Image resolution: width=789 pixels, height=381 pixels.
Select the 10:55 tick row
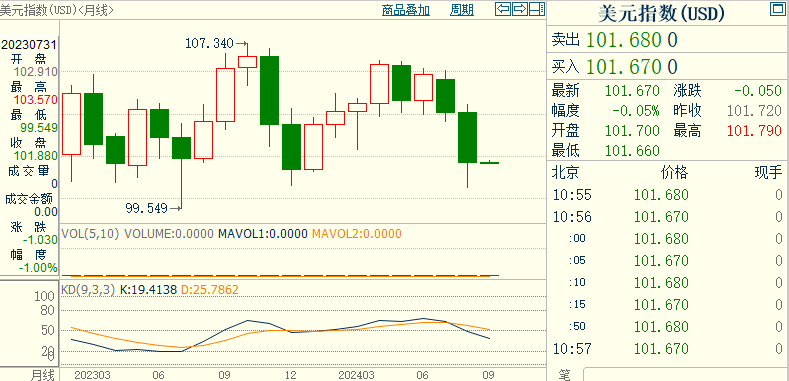pyautogui.click(x=667, y=195)
